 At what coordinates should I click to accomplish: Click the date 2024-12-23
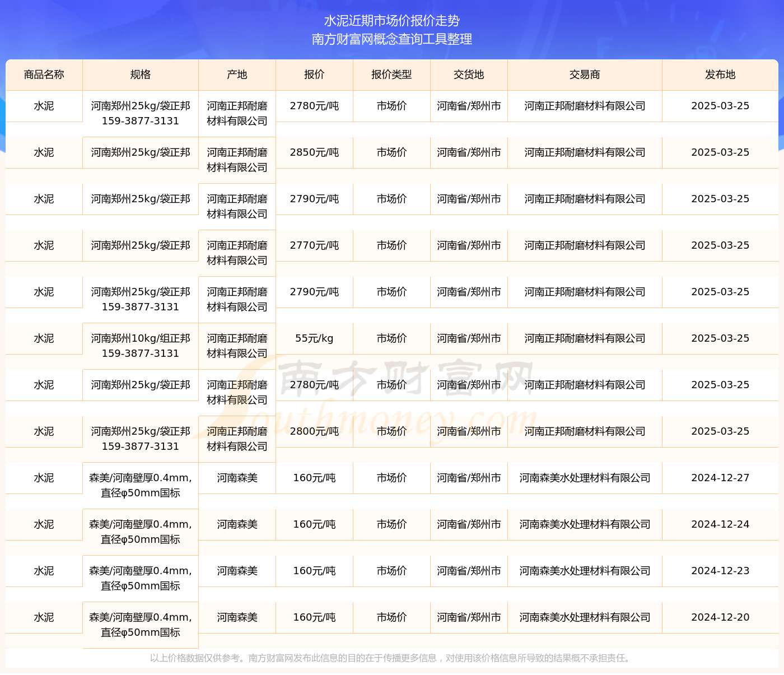pyautogui.click(x=720, y=571)
